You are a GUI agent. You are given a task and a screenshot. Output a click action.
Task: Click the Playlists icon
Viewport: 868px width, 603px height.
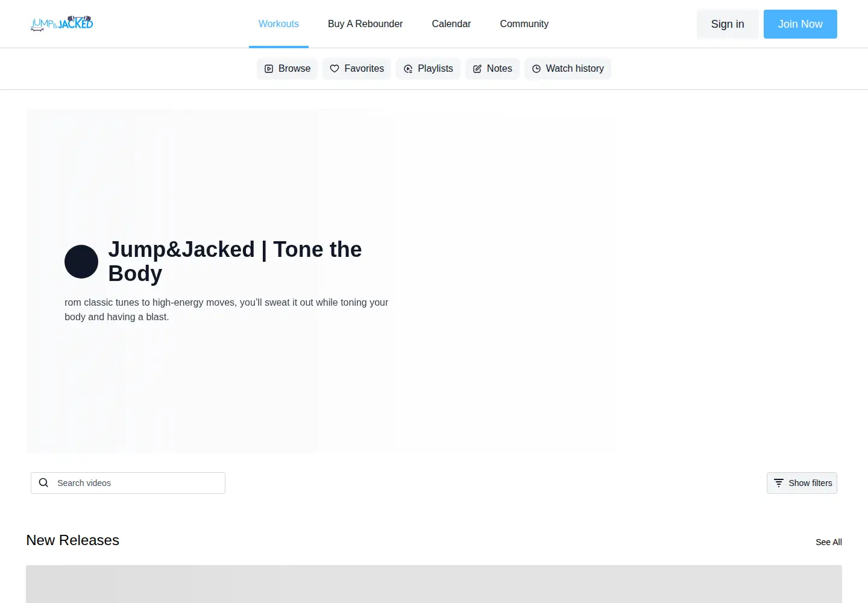[408, 69]
